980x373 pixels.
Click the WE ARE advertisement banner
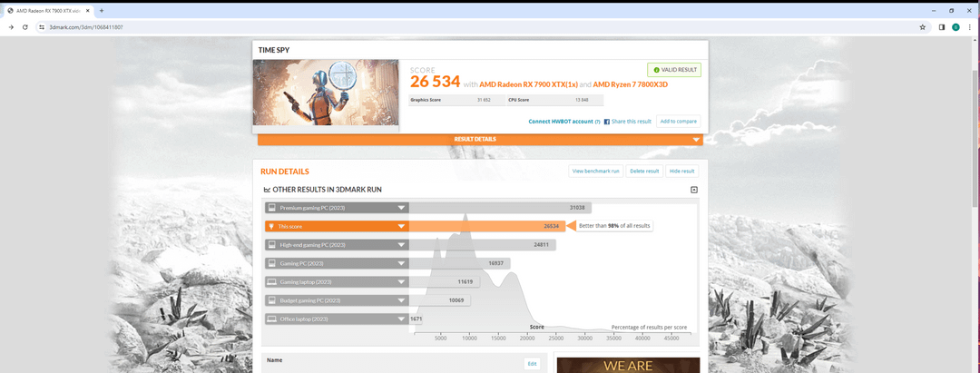click(x=628, y=365)
